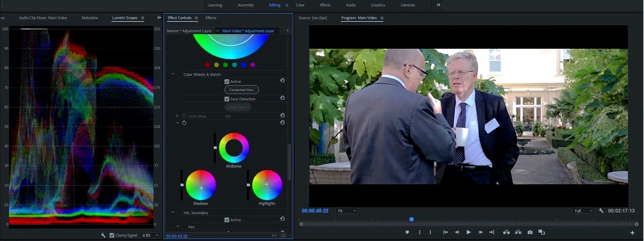Uncheck the Face Detection checkbox
The image size is (644, 241).
[x=227, y=99]
